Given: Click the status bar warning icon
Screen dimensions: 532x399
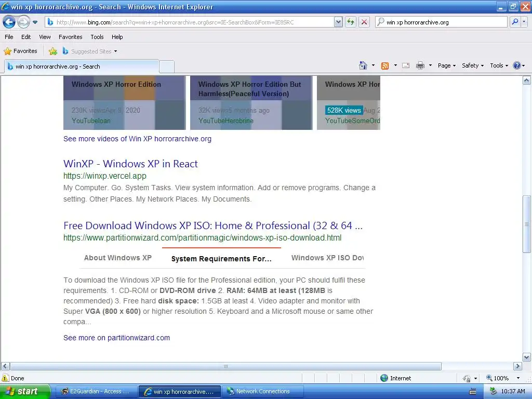Looking at the screenshot, I should 5,378.
